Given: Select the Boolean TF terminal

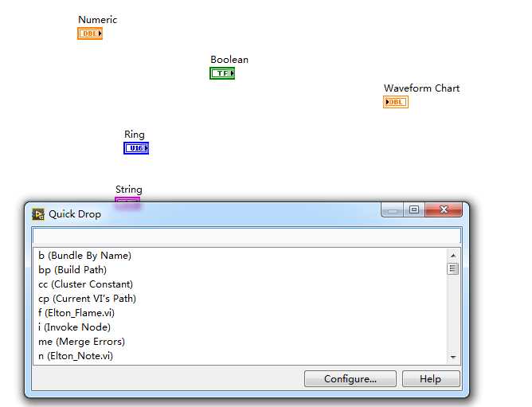Looking at the screenshot, I should tap(222, 73).
